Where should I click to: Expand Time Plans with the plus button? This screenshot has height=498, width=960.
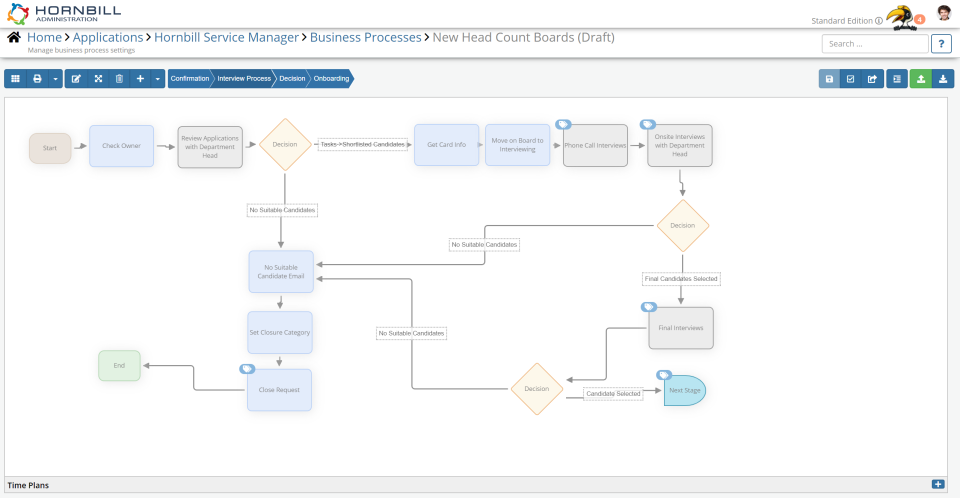pos(938,485)
